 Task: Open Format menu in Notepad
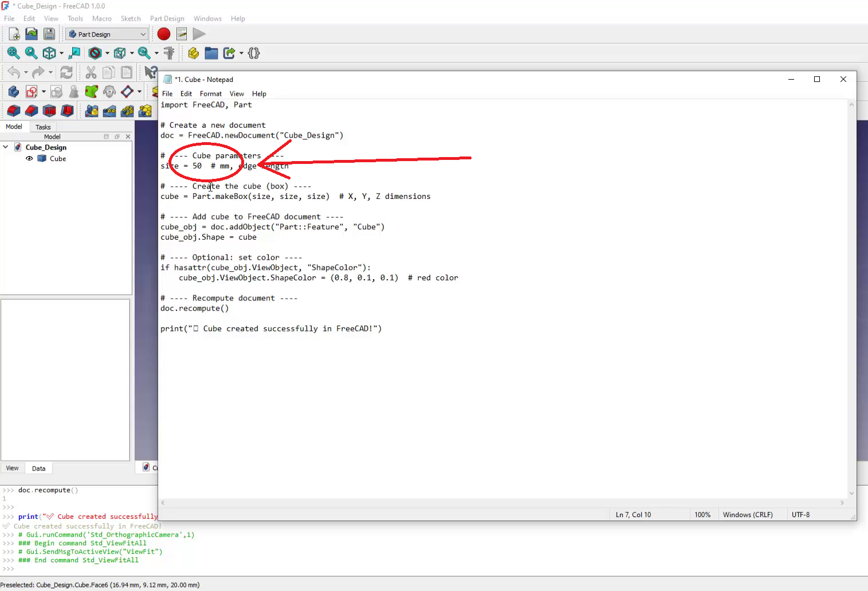click(210, 94)
